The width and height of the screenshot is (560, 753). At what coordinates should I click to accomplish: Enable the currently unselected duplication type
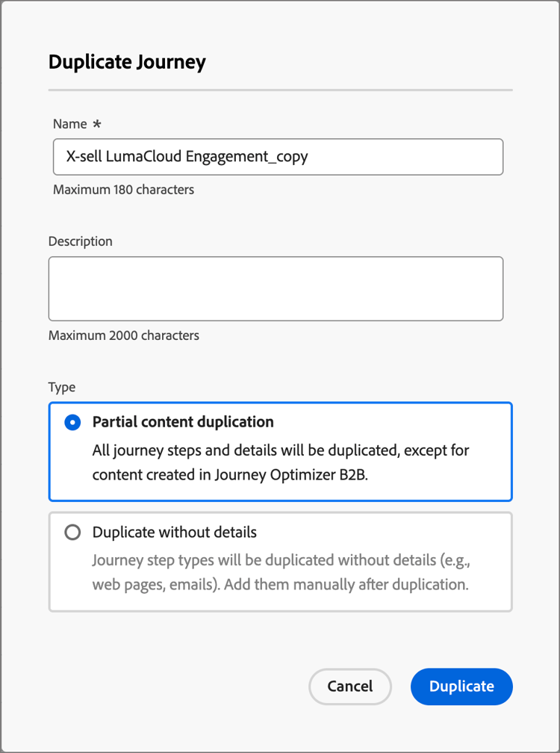click(72, 532)
